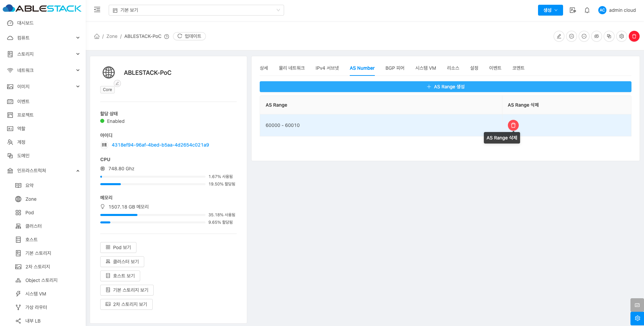Click the CPU 할당됨 progress bar
The image size is (644, 326).
click(x=153, y=184)
